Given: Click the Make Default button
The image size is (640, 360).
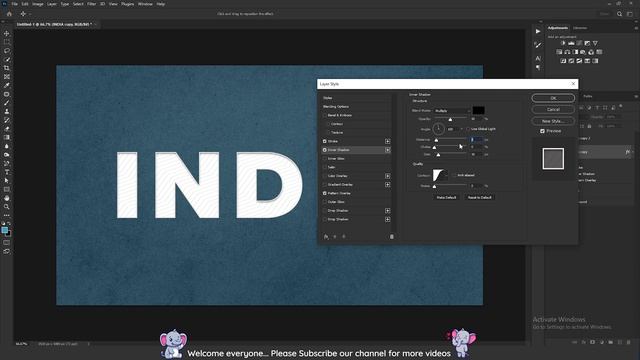Looking at the screenshot, I should [x=446, y=198].
